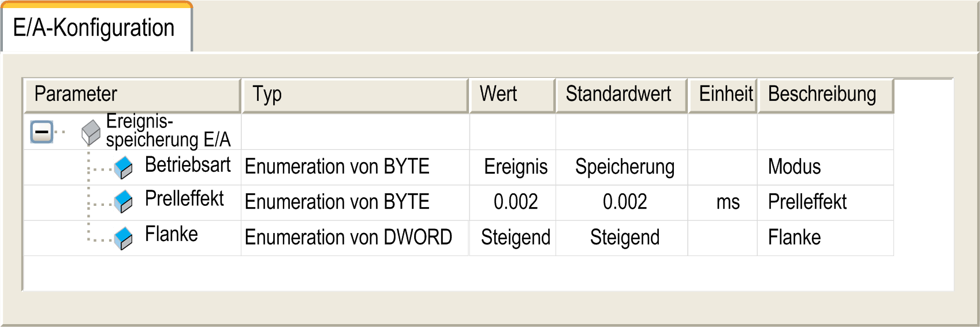This screenshot has height=327, width=980.
Task: Open the Steigend Wert cell of Flanke
Action: (x=513, y=238)
